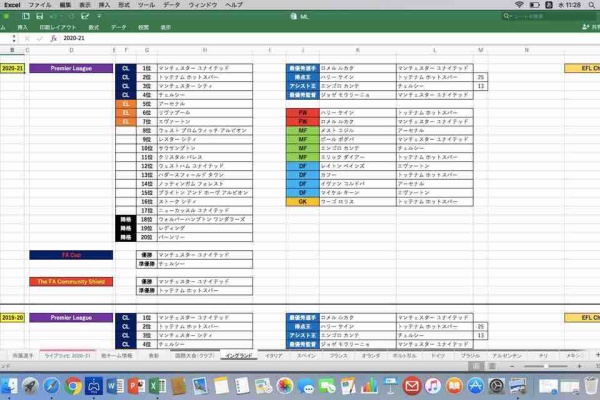The height and width of the screenshot is (400, 600).
Task: Open the Excel application menu
Action: pyautogui.click(x=12, y=5)
